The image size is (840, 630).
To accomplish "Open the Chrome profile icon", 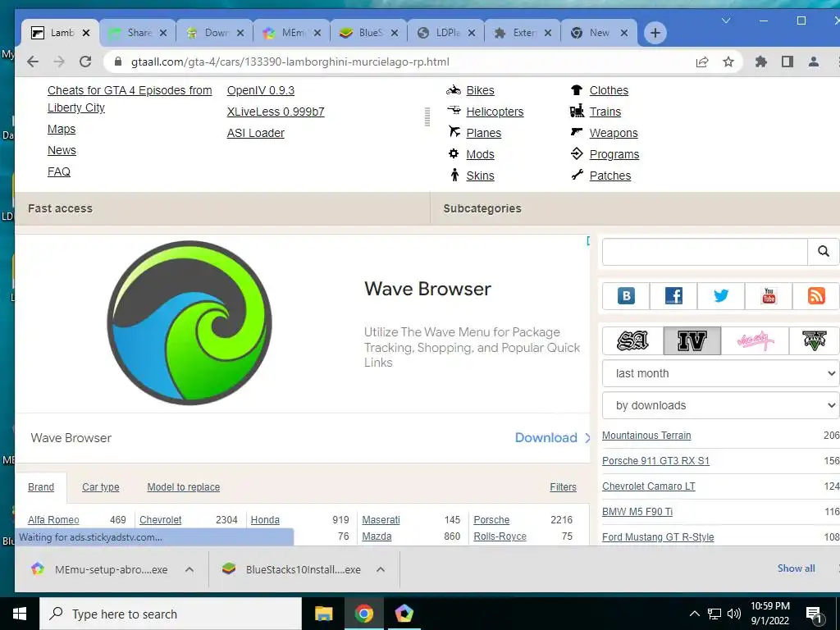I will coord(813,62).
